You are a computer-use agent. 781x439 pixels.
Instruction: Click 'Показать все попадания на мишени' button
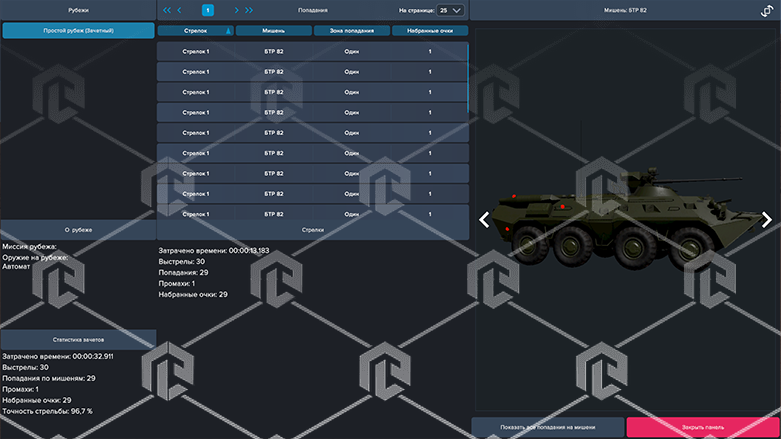click(547, 427)
